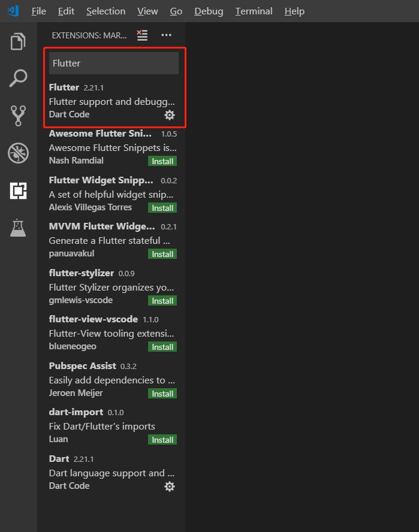This screenshot has height=532, width=419.
Task: Install dart-import extension
Action: click(x=162, y=440)
